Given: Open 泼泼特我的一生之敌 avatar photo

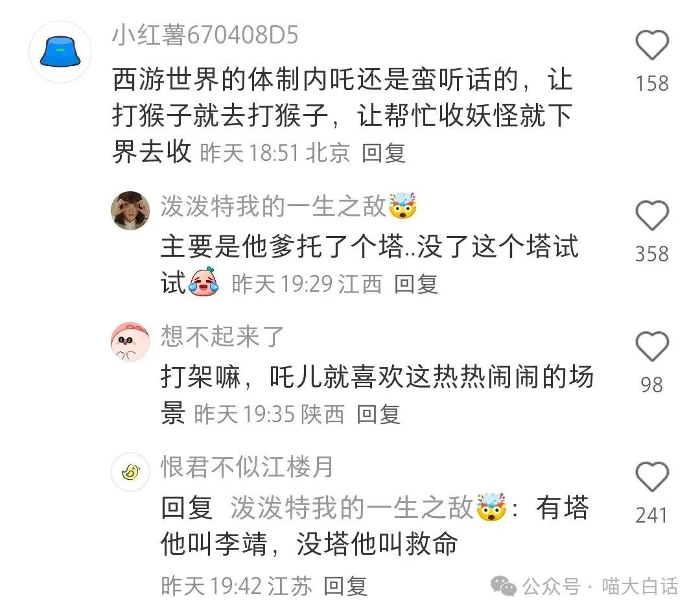Looking at the screenshot, I should click(x=130, y=210).
